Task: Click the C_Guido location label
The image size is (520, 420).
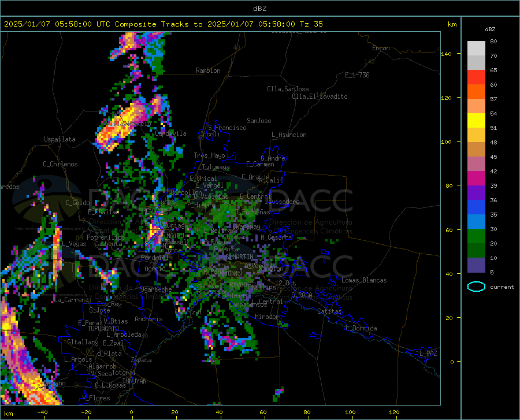Action: coord(77,203)
